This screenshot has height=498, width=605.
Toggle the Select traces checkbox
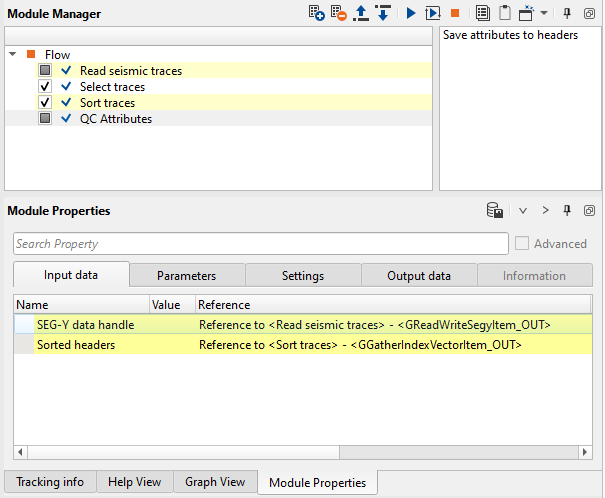[45, 87]
